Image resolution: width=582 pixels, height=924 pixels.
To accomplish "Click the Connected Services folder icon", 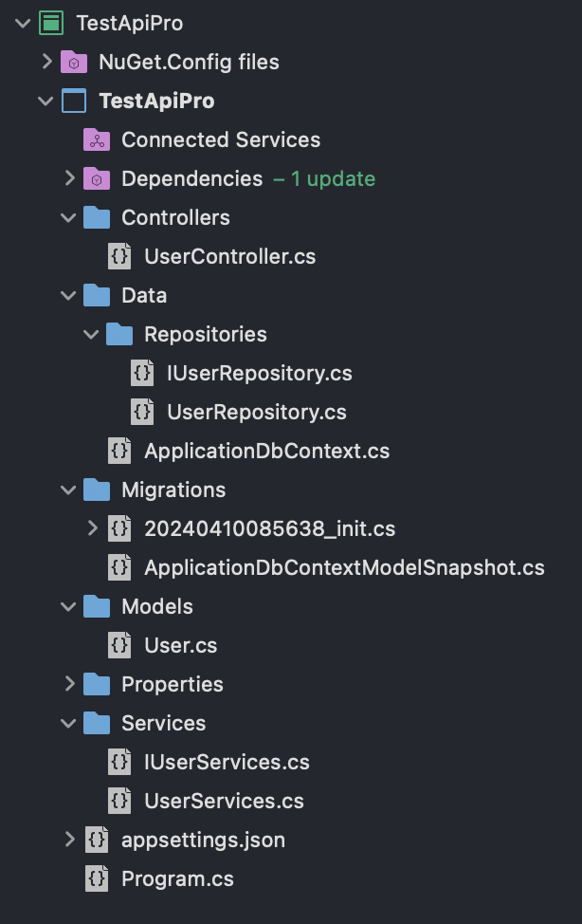I will [97, 139].
